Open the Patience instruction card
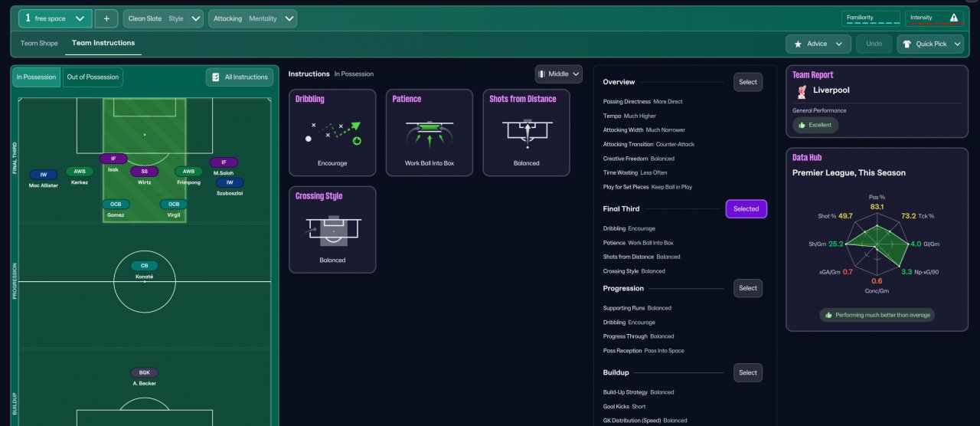Screen dimensions: 980x426 (430, 133)
